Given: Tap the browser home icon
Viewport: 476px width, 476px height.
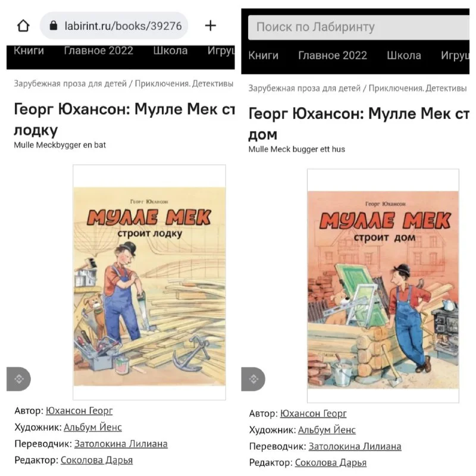Looking at the screenshot, I should [23, 26].
